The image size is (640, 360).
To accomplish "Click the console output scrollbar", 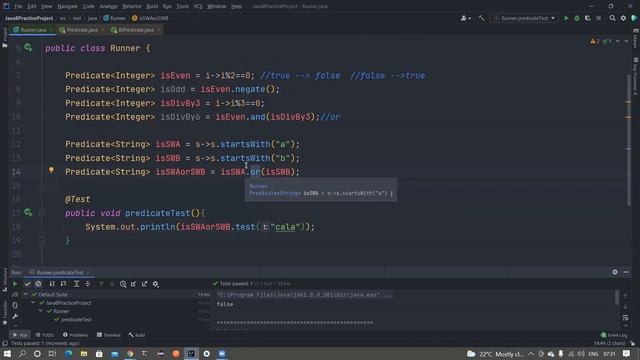I will pos(617,297).
